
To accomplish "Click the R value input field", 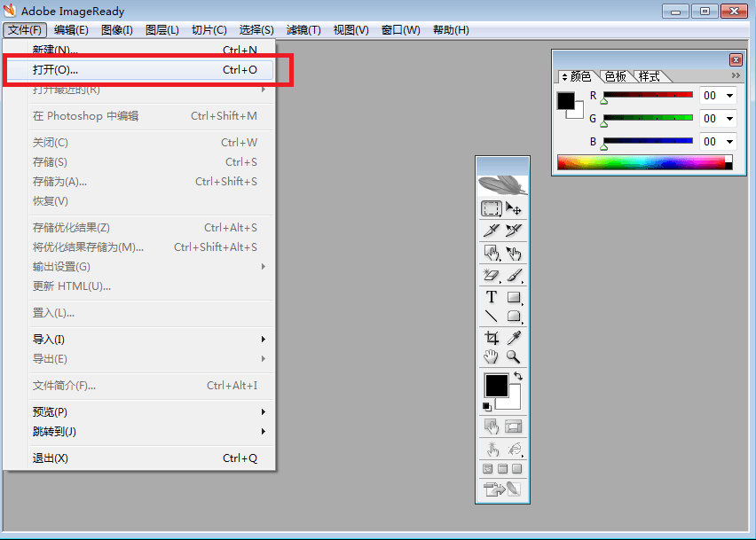I will point(711,96).
